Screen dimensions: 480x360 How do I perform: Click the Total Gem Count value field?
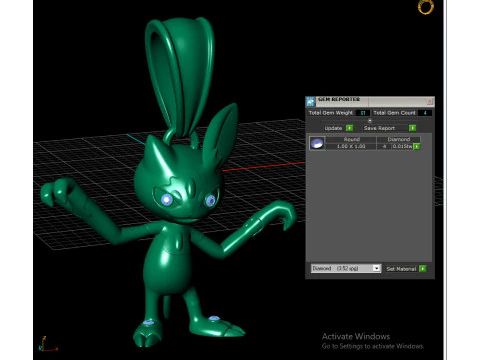425,113
